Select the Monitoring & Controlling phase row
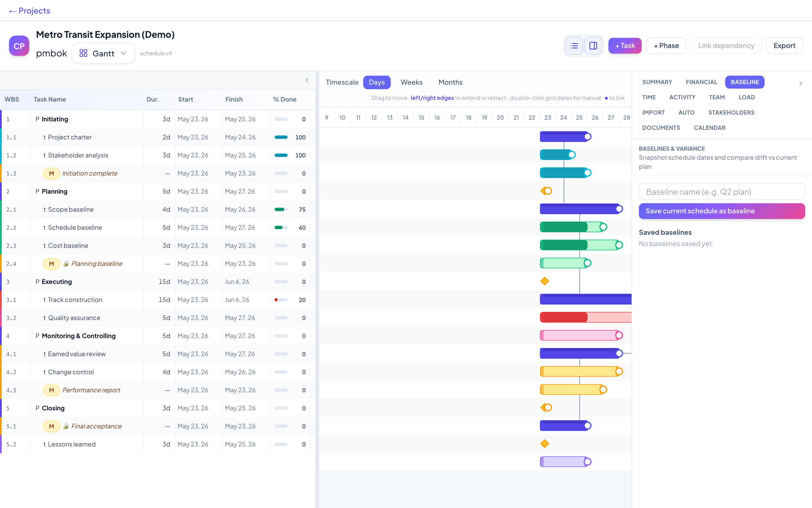Image resolution: width=812 pixels, height=508 pixels. coord(158,336)
